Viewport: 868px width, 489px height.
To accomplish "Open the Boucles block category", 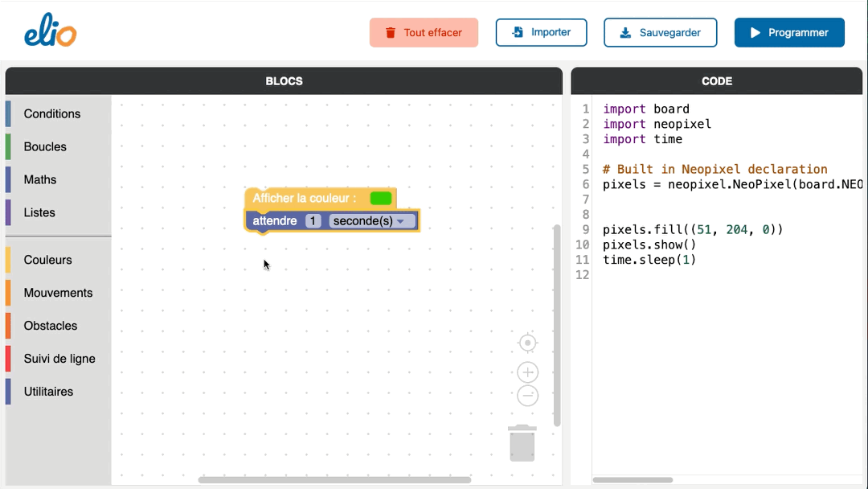I will point(45,146).
